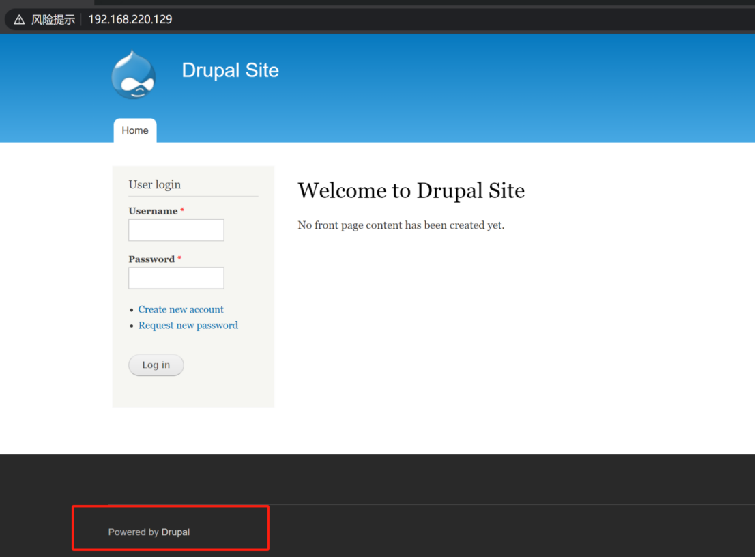Open the Create new account link

click(181, 309)
